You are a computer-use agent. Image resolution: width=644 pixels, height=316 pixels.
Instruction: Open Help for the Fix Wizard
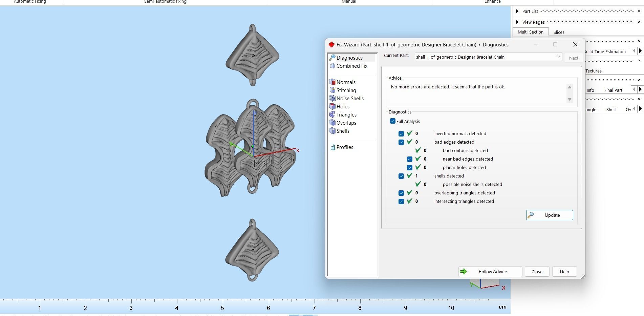click(x=564, y=272)
